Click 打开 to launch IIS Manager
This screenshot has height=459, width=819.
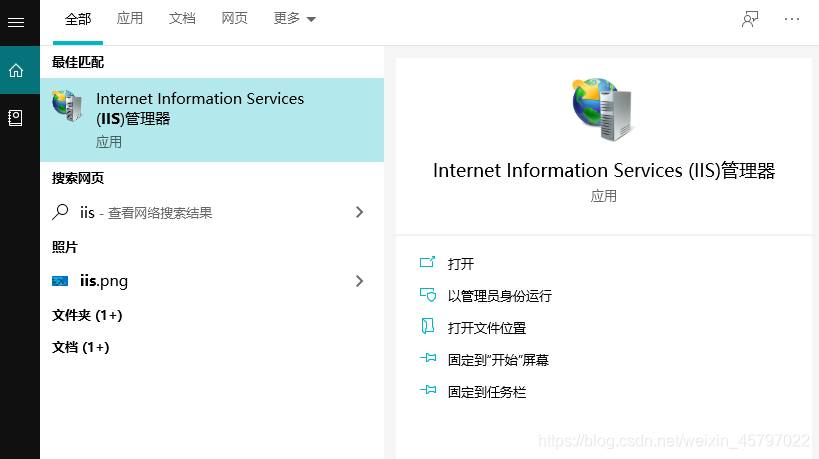click(x=460, y=264)
